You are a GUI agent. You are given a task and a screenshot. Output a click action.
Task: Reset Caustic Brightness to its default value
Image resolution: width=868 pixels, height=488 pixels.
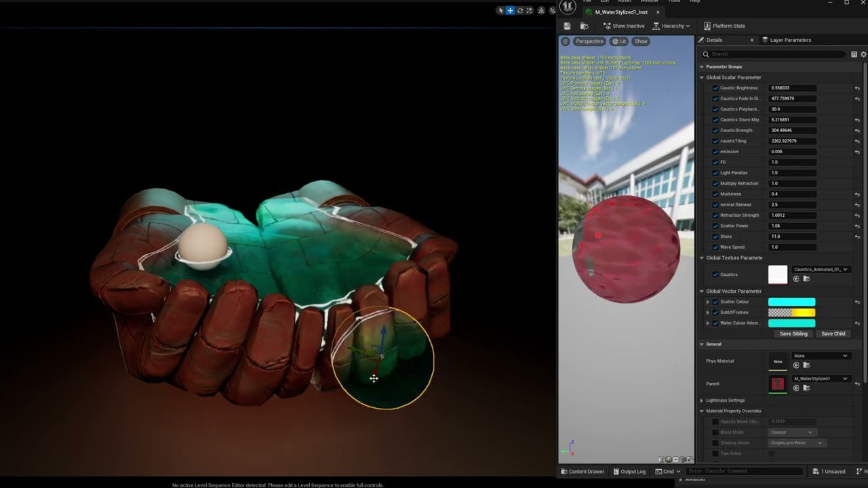click(857, 88)
